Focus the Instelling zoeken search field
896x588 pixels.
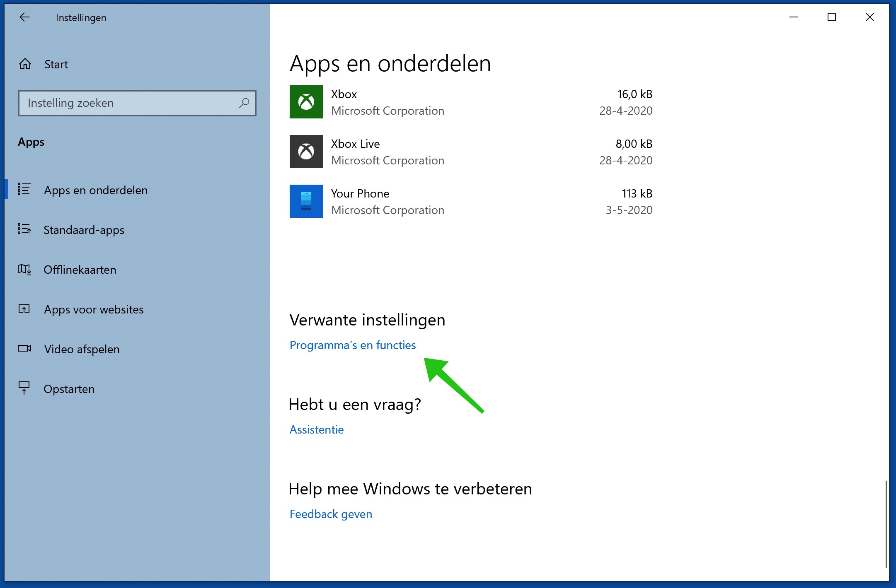(137, 103)
